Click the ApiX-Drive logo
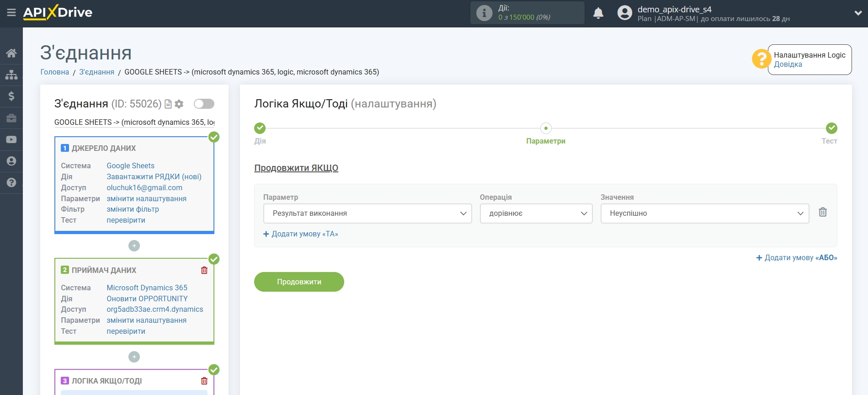Viewport: 868px width, 395px height. (58, 12)
